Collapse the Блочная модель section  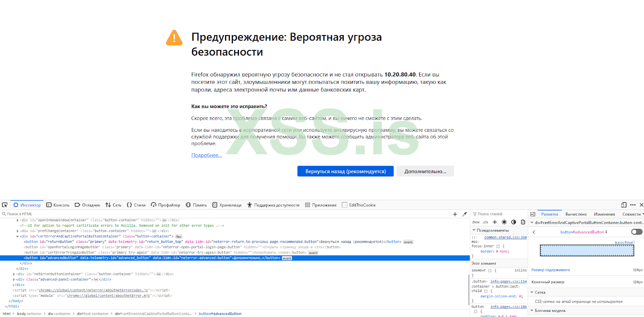[x=532, y=311]
